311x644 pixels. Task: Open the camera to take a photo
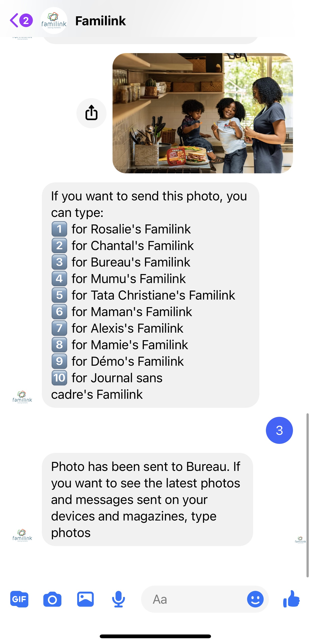coord(52,599)
